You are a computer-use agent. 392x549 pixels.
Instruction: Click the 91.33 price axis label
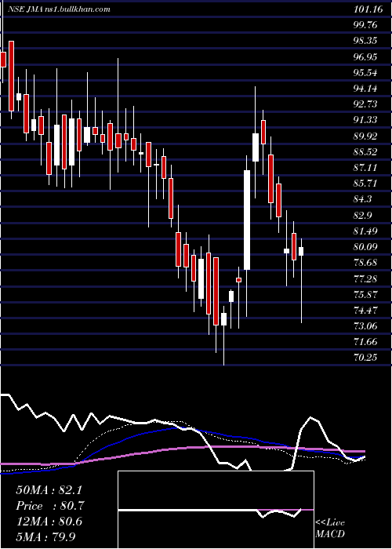coord(365,120)
